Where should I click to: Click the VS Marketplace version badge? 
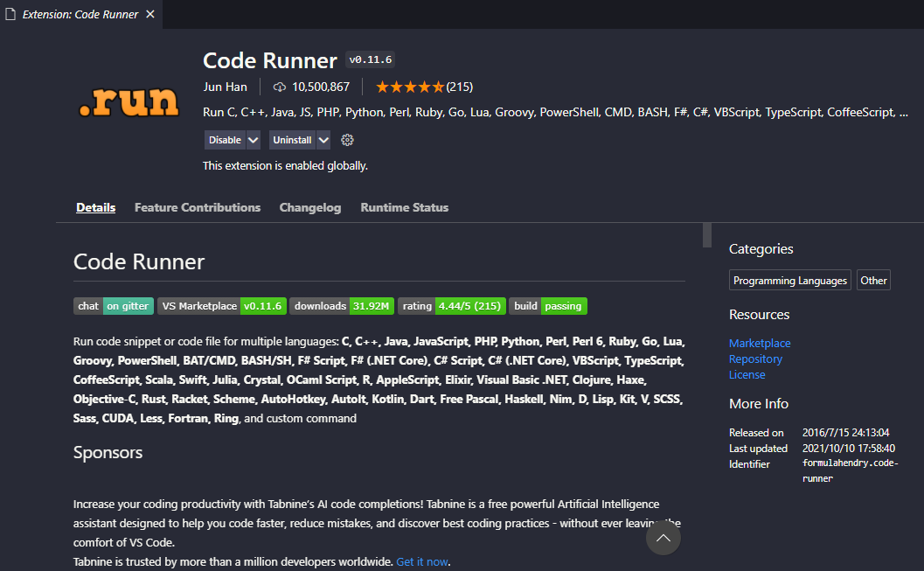tap(222, 306)
